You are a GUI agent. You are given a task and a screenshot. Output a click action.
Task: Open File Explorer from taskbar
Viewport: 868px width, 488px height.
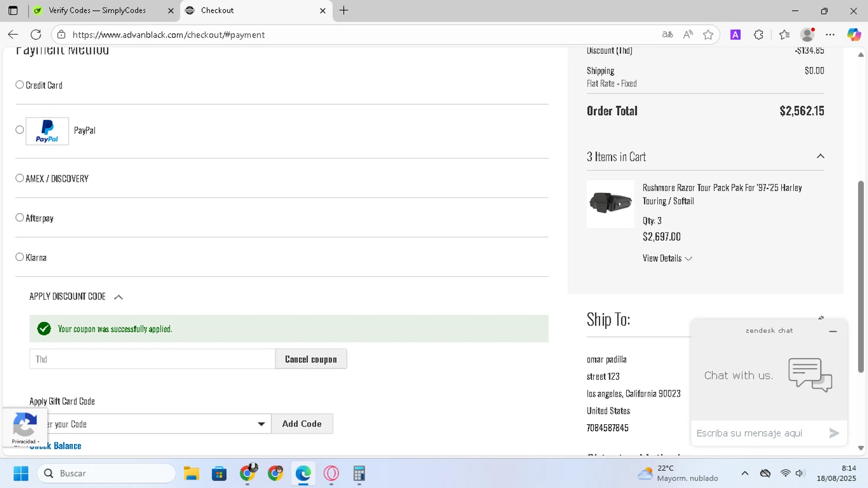(192, 474)
